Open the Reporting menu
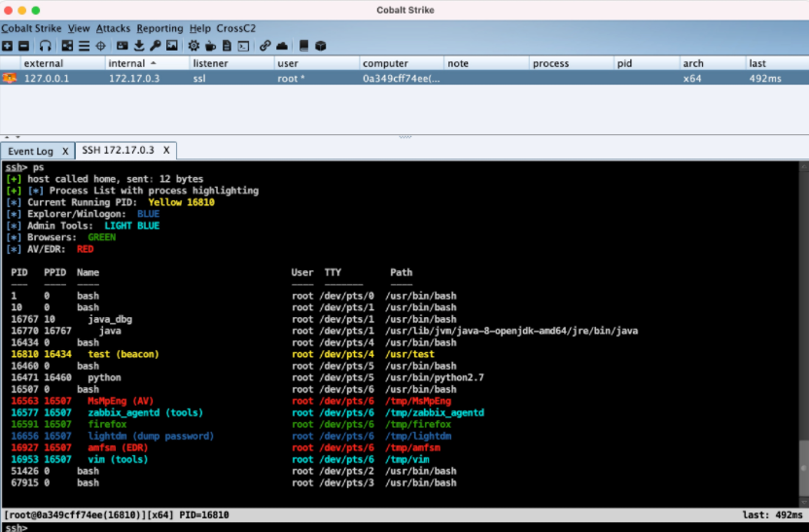The height and width of the screenshot is (532, 809). [x=159, y=28]
